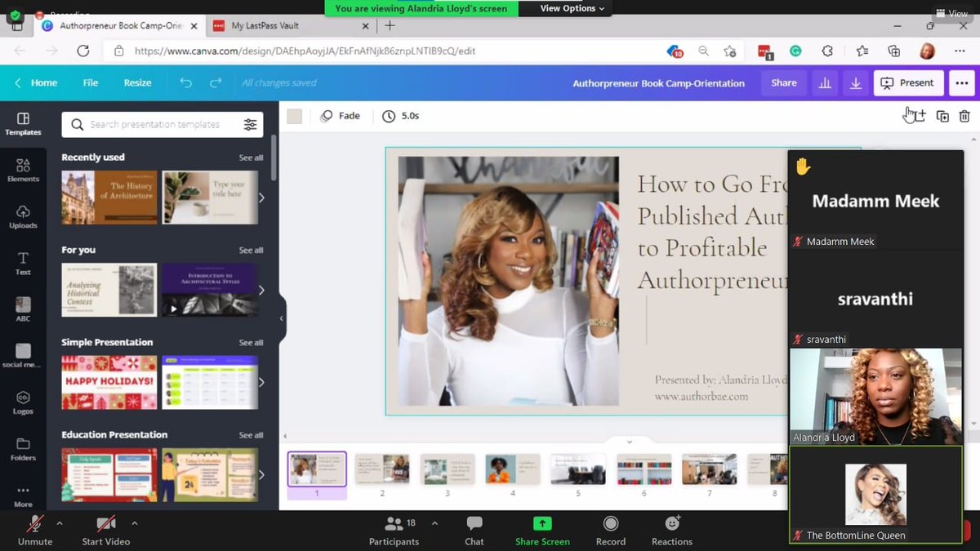Click the 5.0s timing button
This screenshot has height=551, width=980.
click(401, 116)
